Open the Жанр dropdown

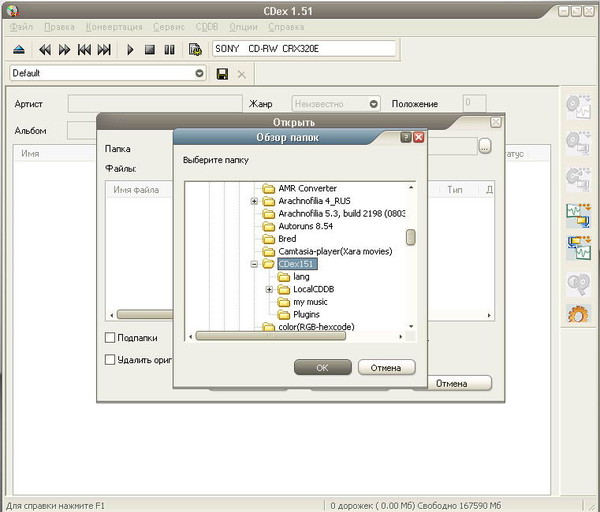click(x=373, y=104)
